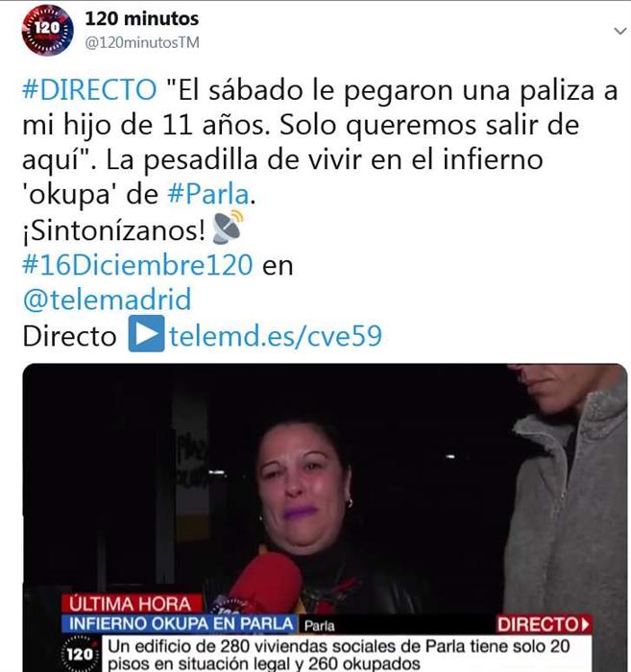
Task: Open the #16Diciembre120 hashtag
Action: coord(137,265)
